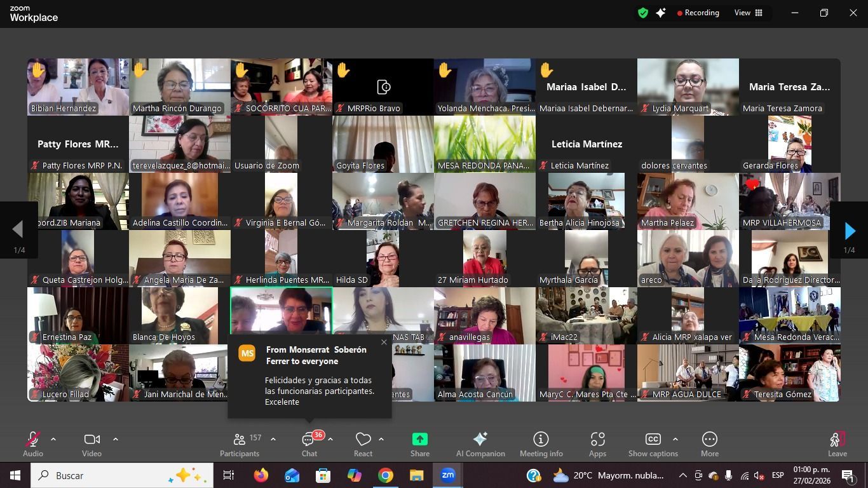This screenshot has height=488, width=868.
Task: Go to next page of participants
Action: [x=850, y=231]
